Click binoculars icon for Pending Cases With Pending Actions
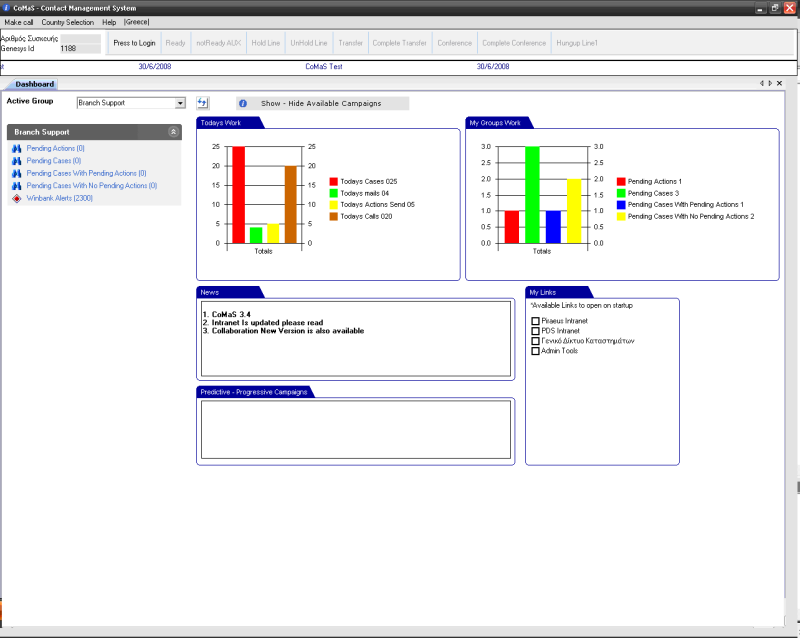The width and height of the screenshot is (800, 638). pyautogui.click(x=17, y=174)
